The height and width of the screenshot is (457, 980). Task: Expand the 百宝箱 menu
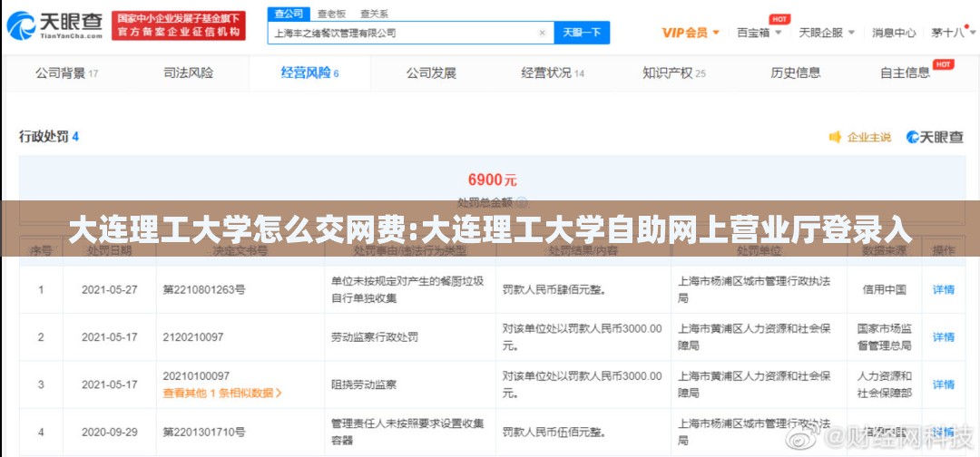point(759,33)
